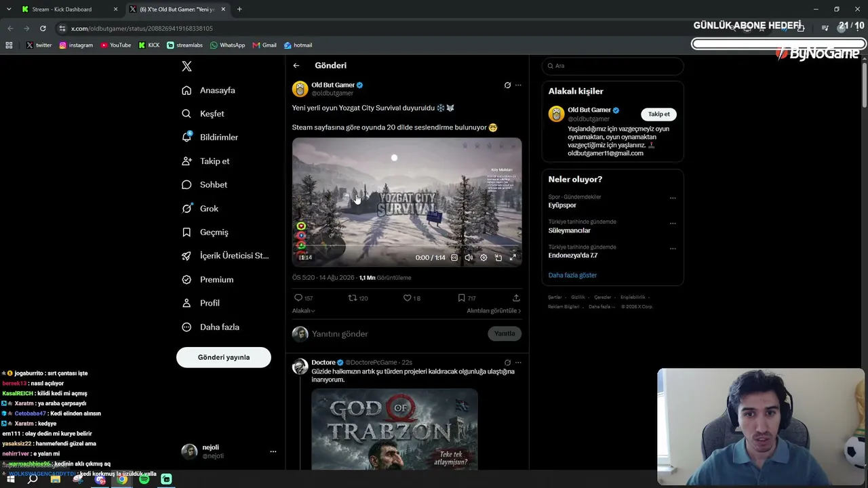
Task: Bookmark the post
Action: tap(461, 298)
